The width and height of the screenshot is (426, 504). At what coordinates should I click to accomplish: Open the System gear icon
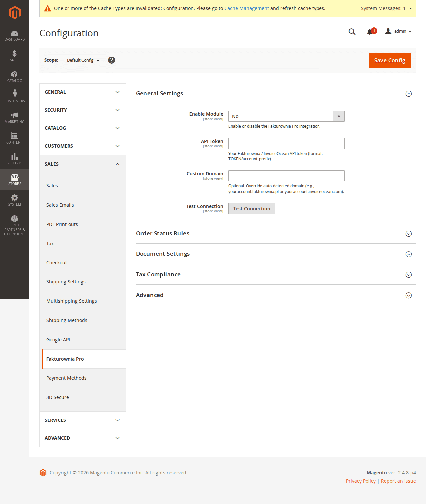[x=14, y=199]
